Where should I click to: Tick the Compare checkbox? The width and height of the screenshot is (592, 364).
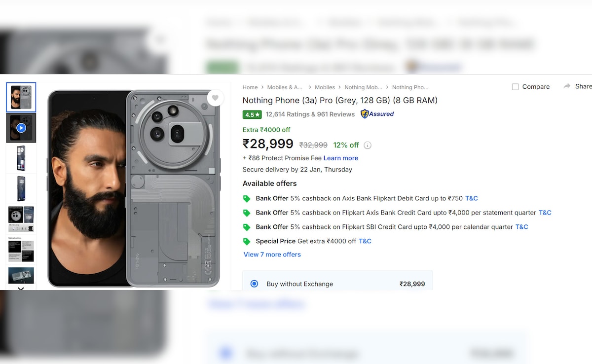click(515, 87)
